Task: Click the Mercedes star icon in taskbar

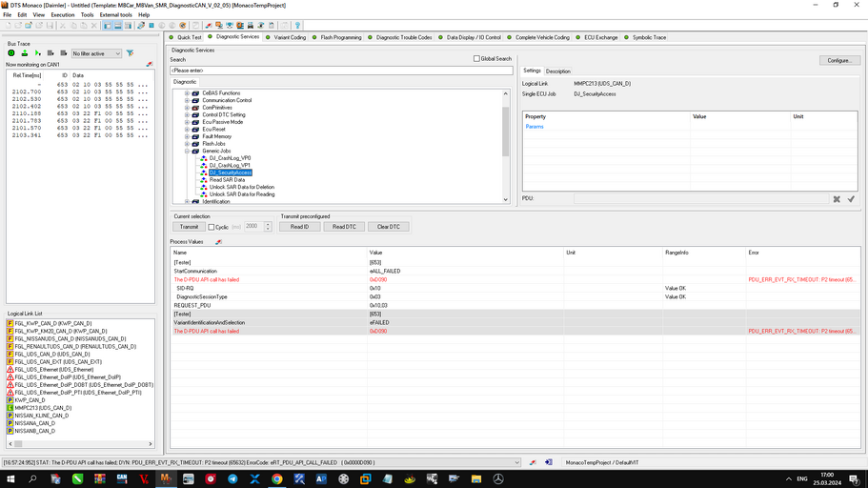Action: pyautogui.click(x=498, y=479)
